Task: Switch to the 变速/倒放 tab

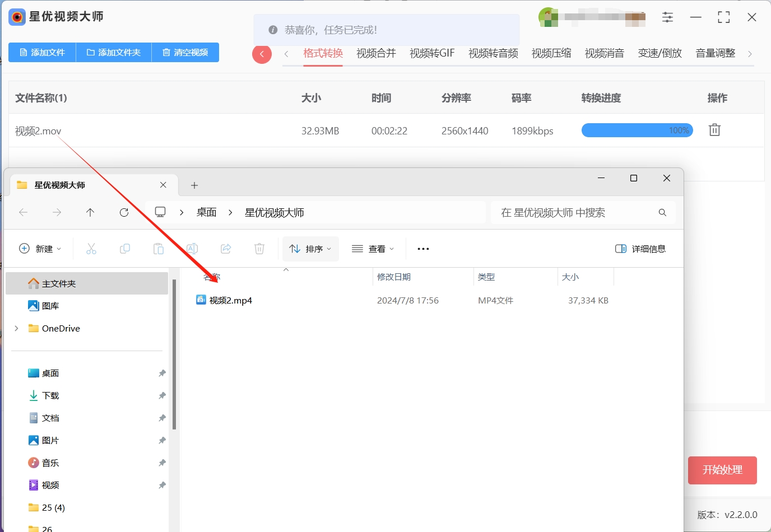Action: (x=660, y=53)
